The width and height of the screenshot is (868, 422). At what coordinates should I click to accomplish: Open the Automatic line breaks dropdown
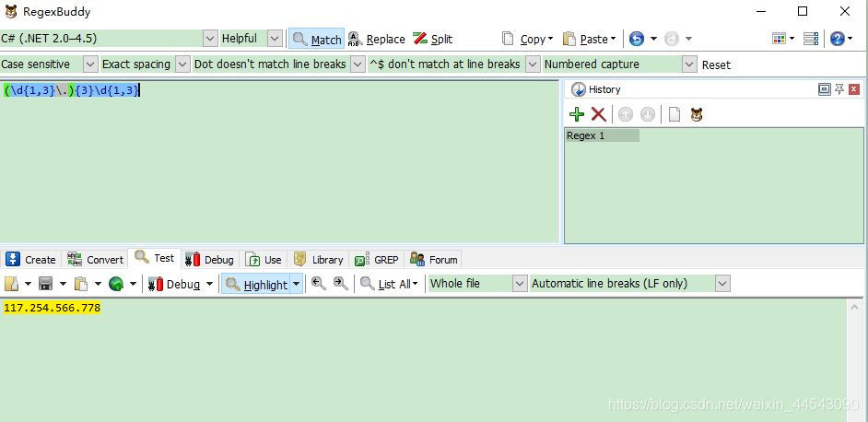722,284
